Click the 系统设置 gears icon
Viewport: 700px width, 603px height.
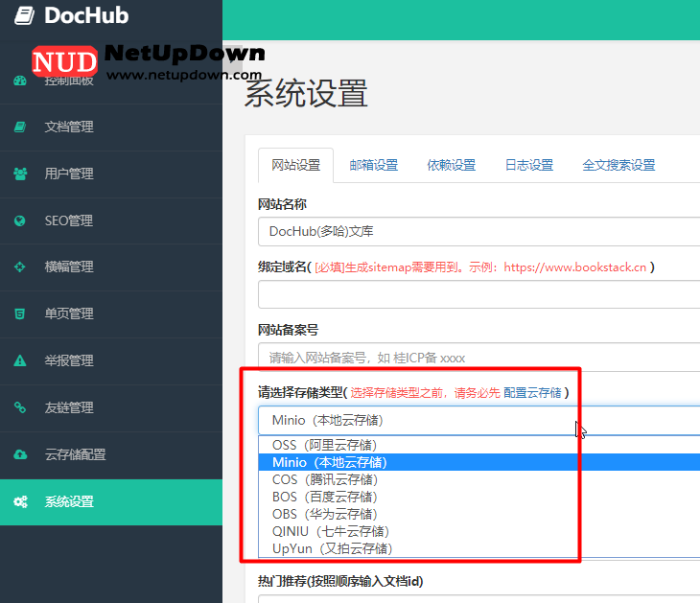(20, 501)
